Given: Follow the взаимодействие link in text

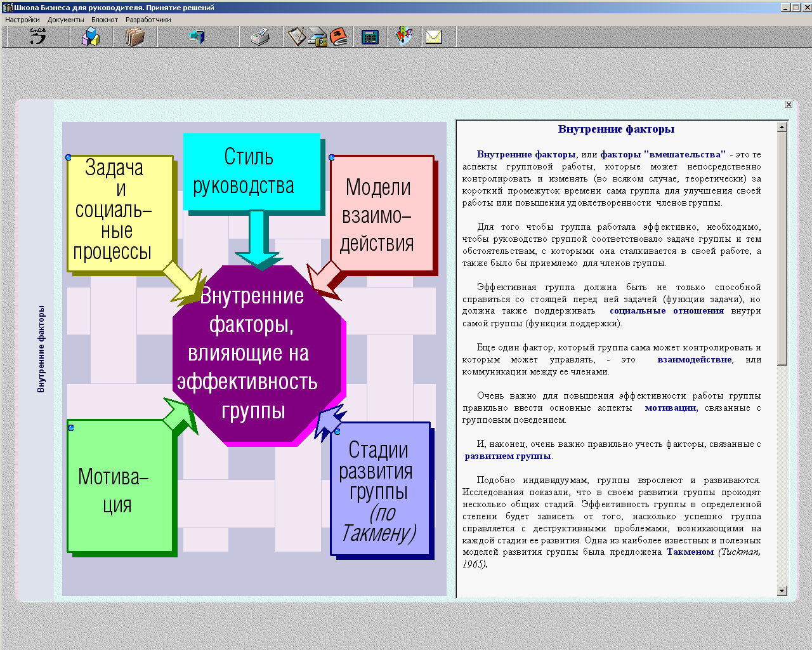Looking at the screenshot, I should point(695,360).
